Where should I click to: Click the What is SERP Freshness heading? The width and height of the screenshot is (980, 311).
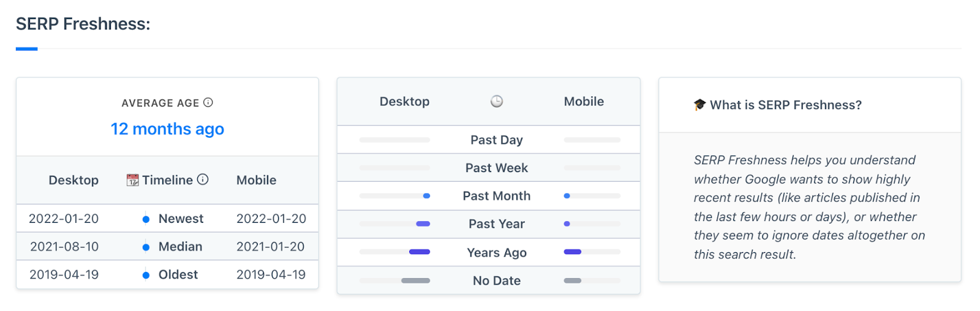click(786, 105)
